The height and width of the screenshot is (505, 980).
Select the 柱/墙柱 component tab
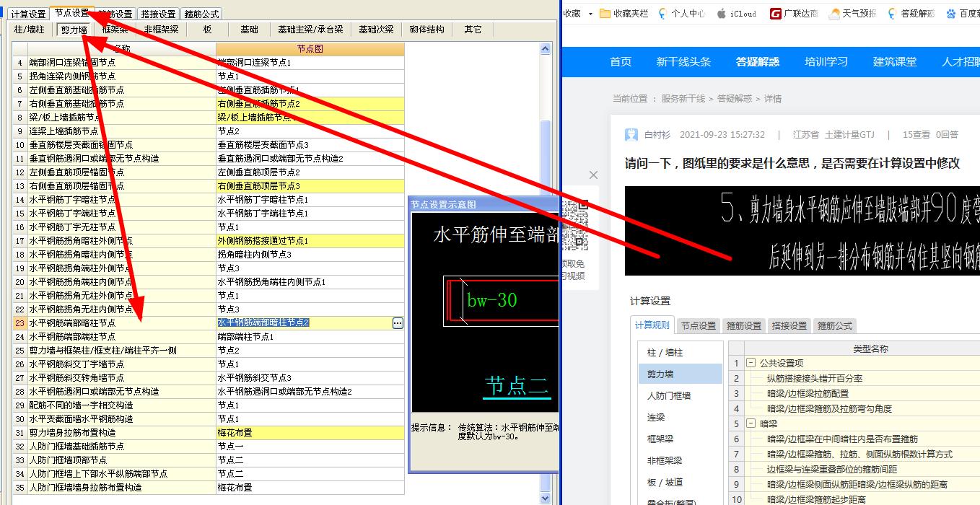30,30
